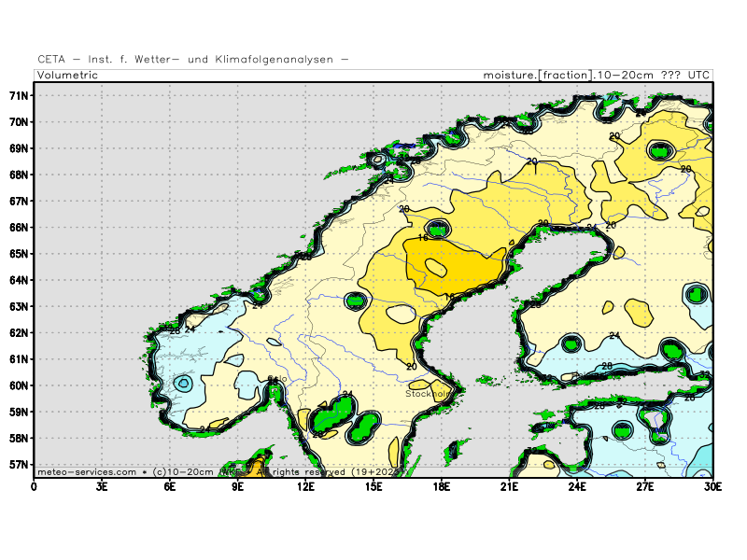This screenshot has width=747, height=560.
Task: Select the 70N latitude label
Action: coord(19,122)
